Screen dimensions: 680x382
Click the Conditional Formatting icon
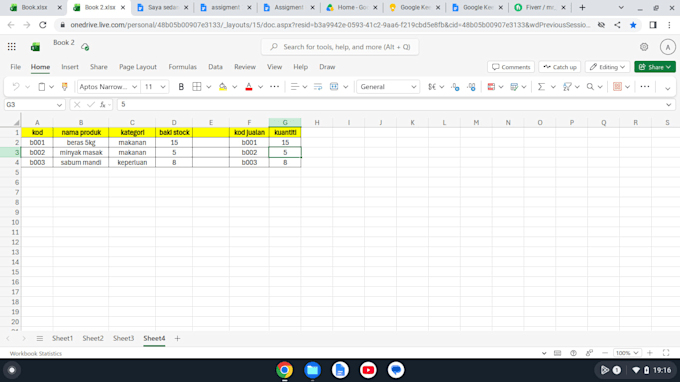coord(491,87)
